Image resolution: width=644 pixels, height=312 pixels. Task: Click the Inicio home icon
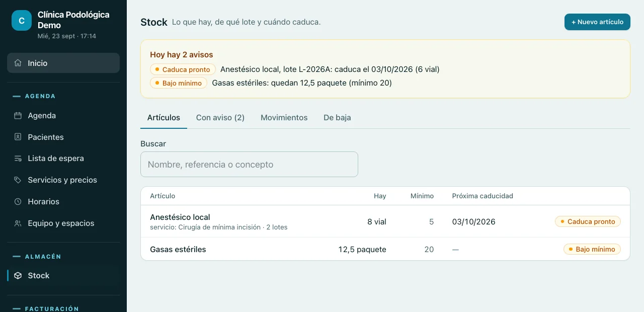[18, 63]
